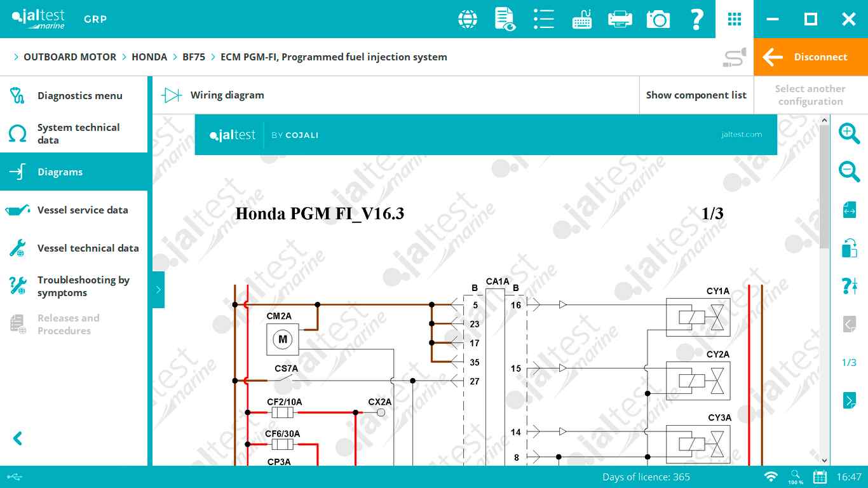Click the 100% zoom magnifier in status bar
The width and height of the screenshot is (868, 488).
coord(796,477)
